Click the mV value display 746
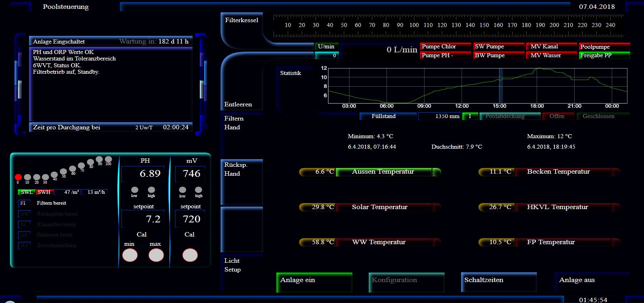Viewport: 644px width, 303px height. 190,174
